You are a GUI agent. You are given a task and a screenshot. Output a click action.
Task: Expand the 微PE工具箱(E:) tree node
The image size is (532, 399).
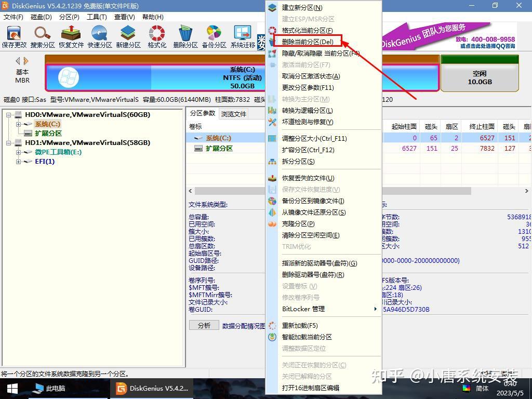point(18,152)
